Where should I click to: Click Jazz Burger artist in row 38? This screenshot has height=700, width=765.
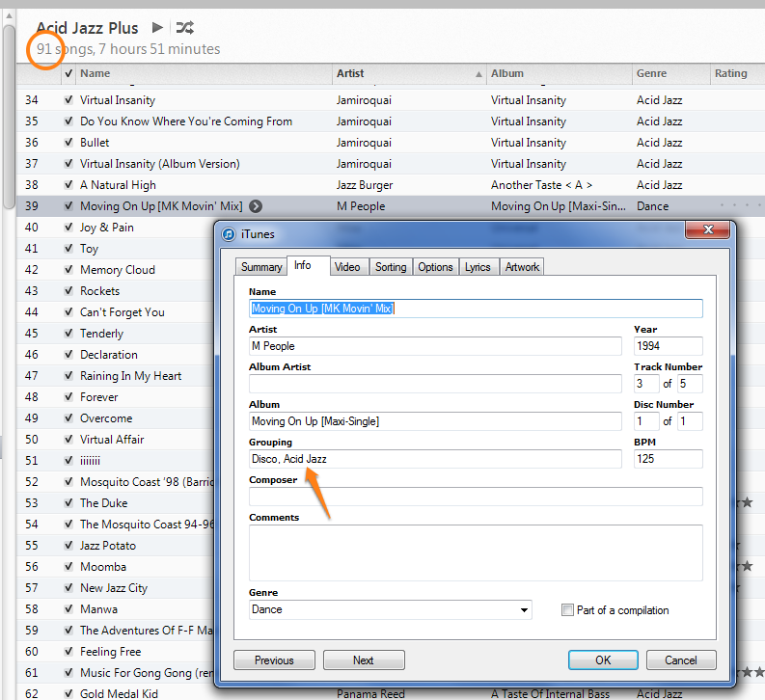click(365, 185)
